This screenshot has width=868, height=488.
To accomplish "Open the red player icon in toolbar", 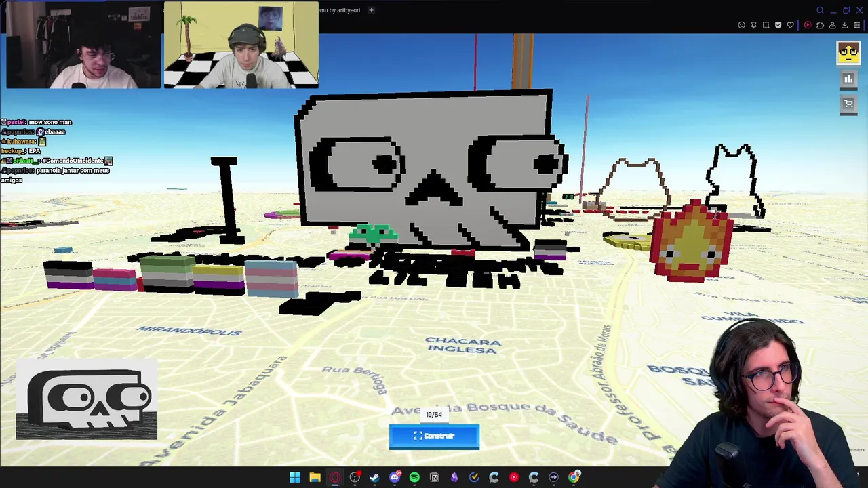I will pyautogui.click(x=808, y=25).
